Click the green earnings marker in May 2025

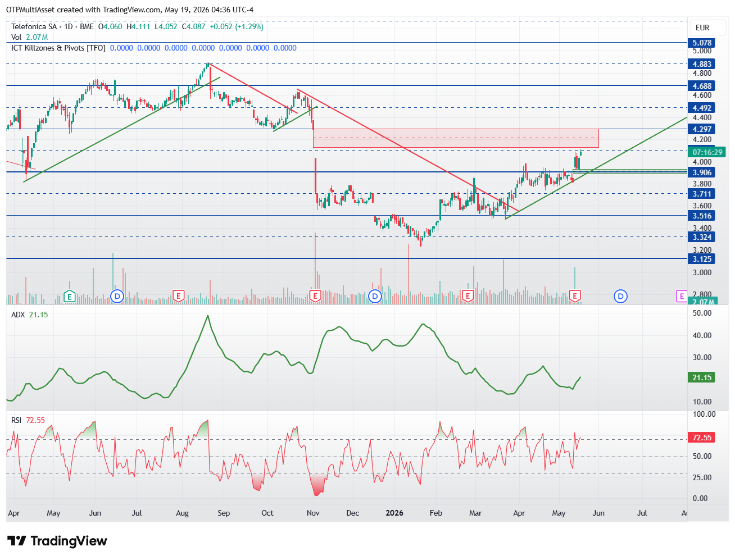(70, 296)
